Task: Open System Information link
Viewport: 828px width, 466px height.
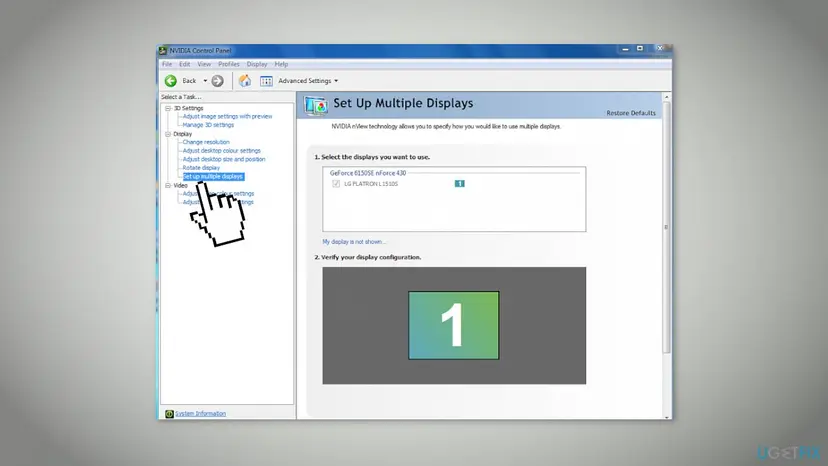Action: click(200, 414)
